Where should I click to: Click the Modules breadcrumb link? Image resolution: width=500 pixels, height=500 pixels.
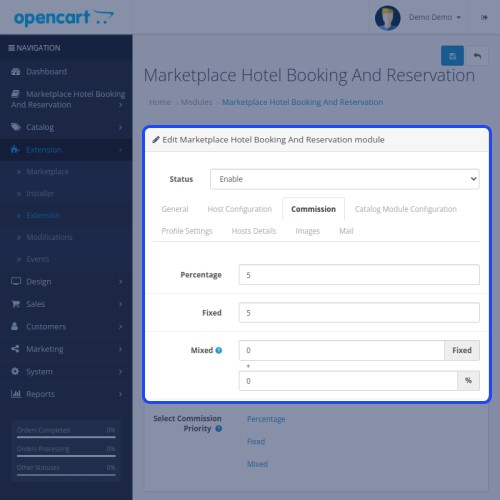point(196,102)
